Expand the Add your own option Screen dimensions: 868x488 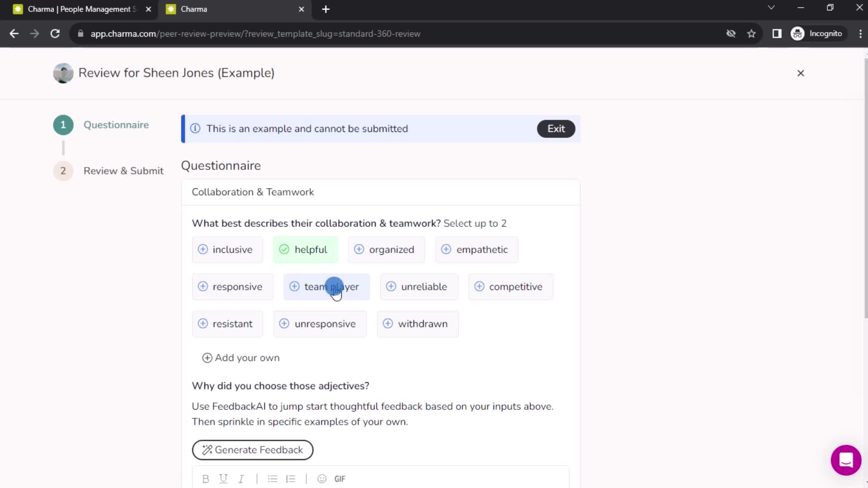(x=241, y=357)
